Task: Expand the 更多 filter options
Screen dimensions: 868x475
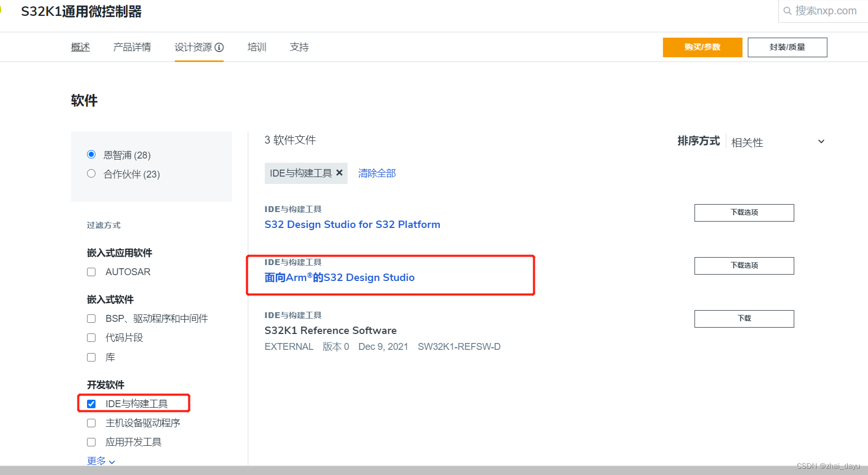Action: 101,461
